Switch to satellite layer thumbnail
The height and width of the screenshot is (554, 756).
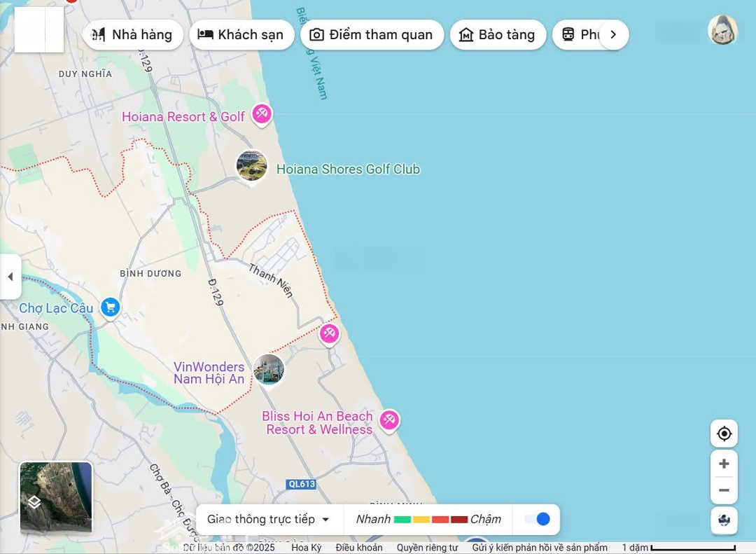[56, 497]
